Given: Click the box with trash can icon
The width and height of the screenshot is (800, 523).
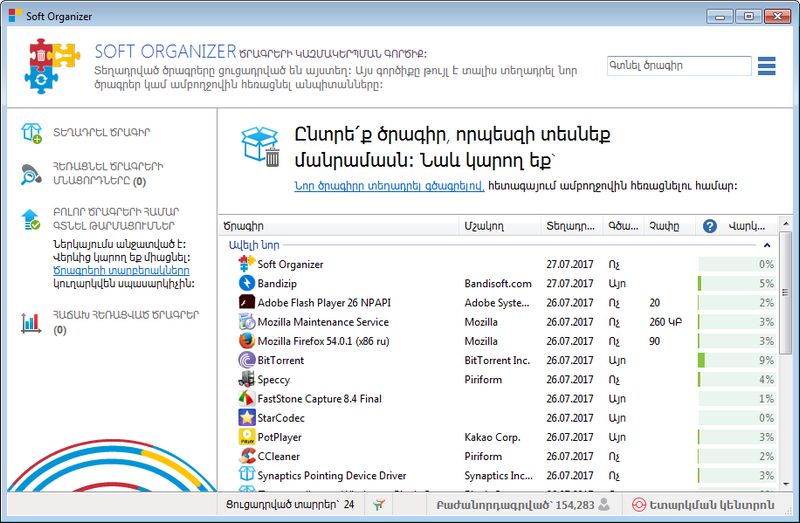Looking at the screenshot, I should tap(261, 147).
